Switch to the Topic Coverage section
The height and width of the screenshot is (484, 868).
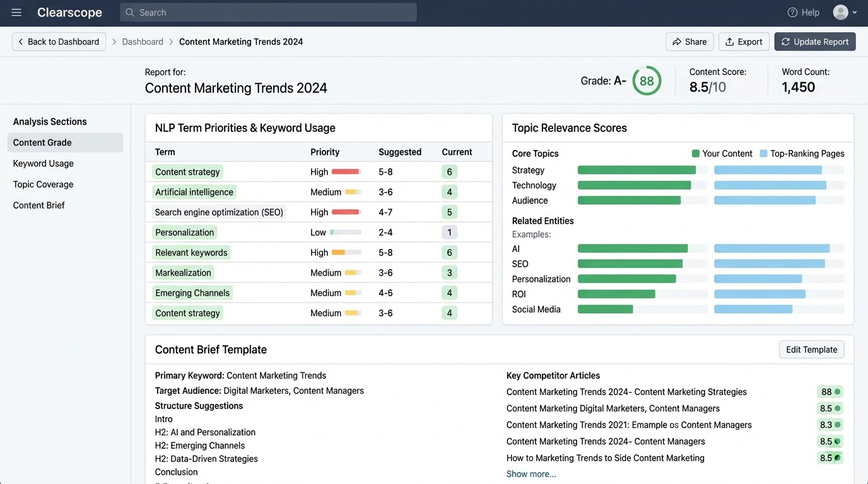pyautogui.click(x=44, y=184)
